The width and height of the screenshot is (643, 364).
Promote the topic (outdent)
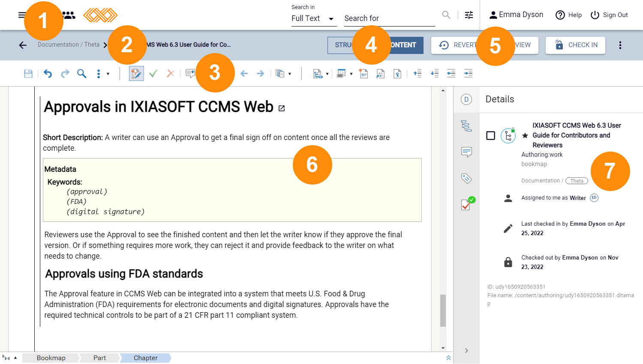click(451, 74)
